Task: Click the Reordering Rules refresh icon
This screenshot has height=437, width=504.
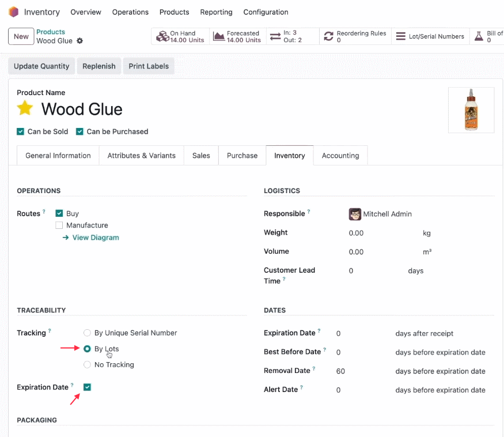Action: [328, 36]
